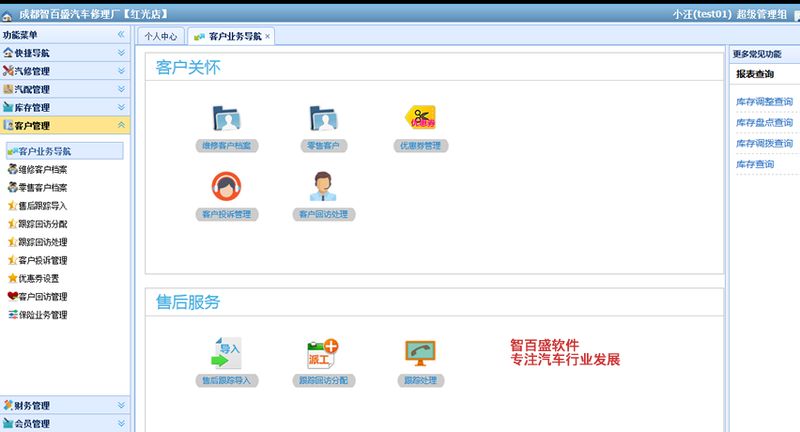Click the star icon beside 优惠券设置
The width and height of the screenshot is (800, 432).
point(13,278)
